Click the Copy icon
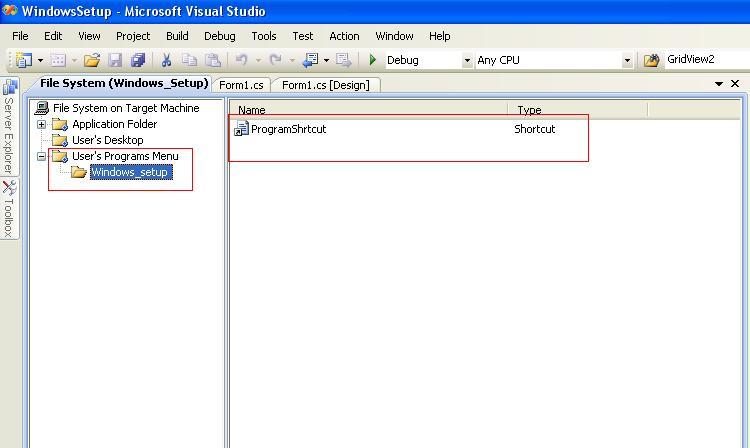This screenshot has height=448, width=750. click(190, 60)
